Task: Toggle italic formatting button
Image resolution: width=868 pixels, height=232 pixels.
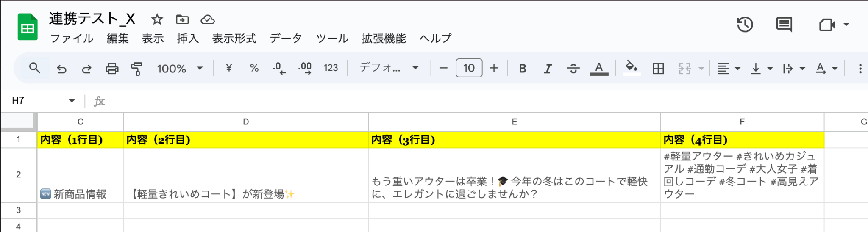Action: point(548,69)
